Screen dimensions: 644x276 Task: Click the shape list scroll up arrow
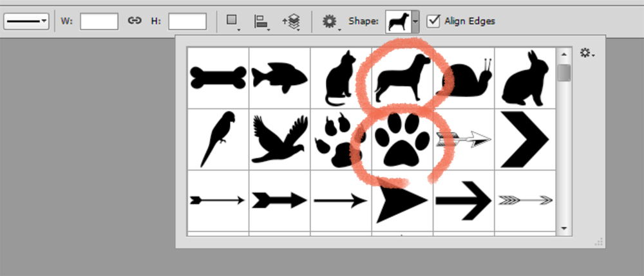pyautogui.click(x=564, y=55)
